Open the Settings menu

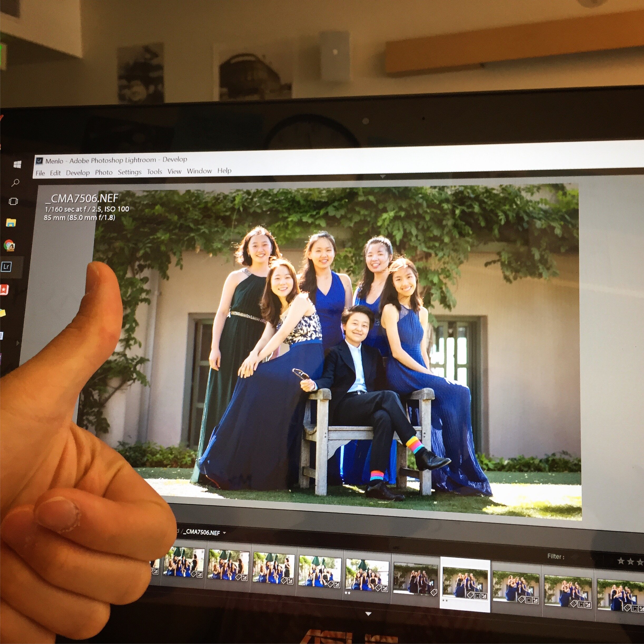click(129, 172)
